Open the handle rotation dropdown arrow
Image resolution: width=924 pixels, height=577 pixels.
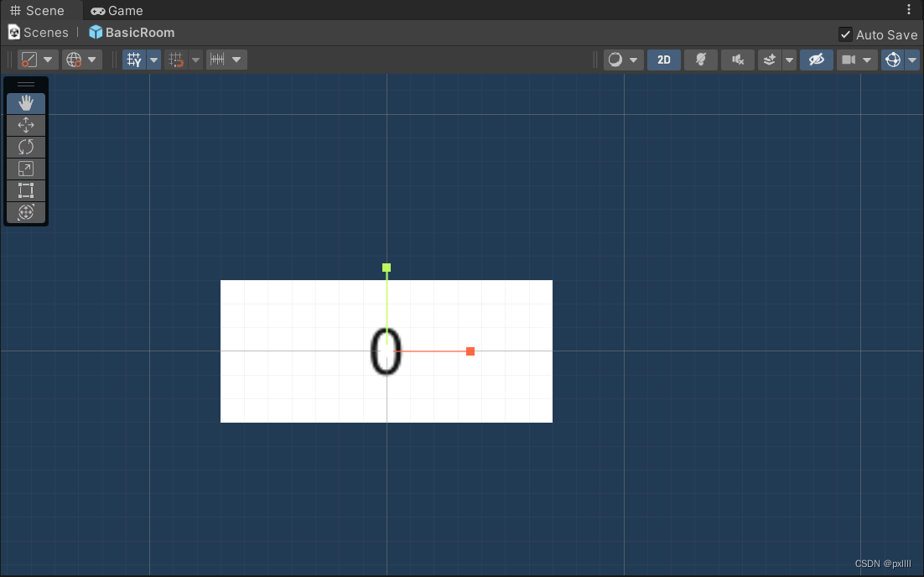coord(92,60)
